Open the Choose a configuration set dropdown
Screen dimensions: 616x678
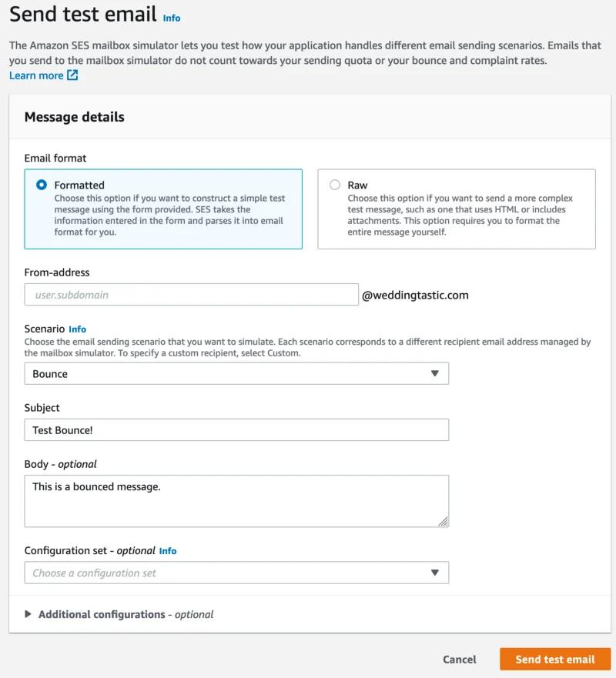[x=236, y=573]
